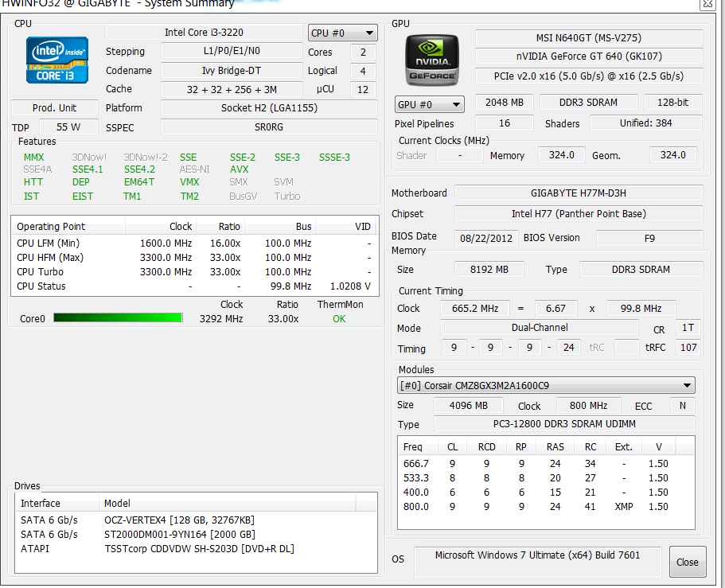The height and width of the screenshot is (588, 725).
Task: Click the Dual-Channel mode field
Action: [539, 328]
